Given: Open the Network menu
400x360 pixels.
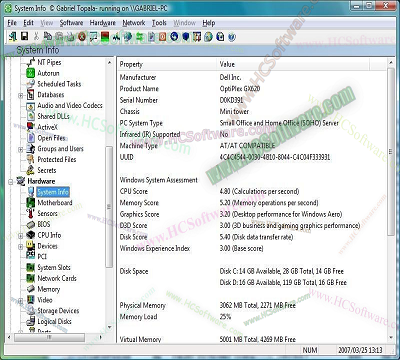Looking at the screenshot, I should [x=134, y=23].
